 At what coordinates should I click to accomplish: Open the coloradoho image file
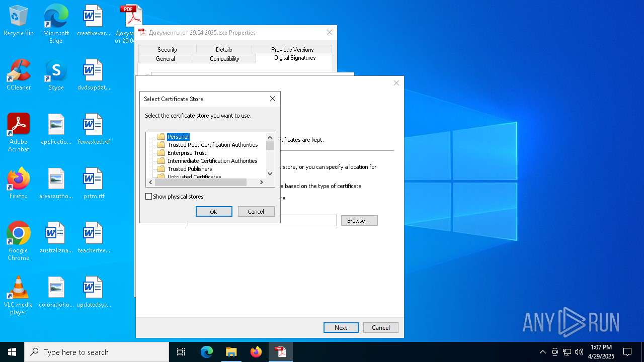[56, 293]
